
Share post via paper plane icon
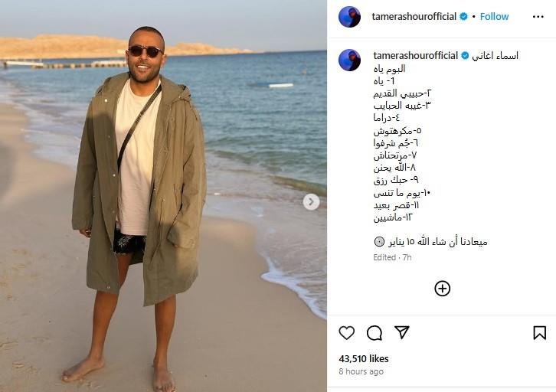point(402,332)
